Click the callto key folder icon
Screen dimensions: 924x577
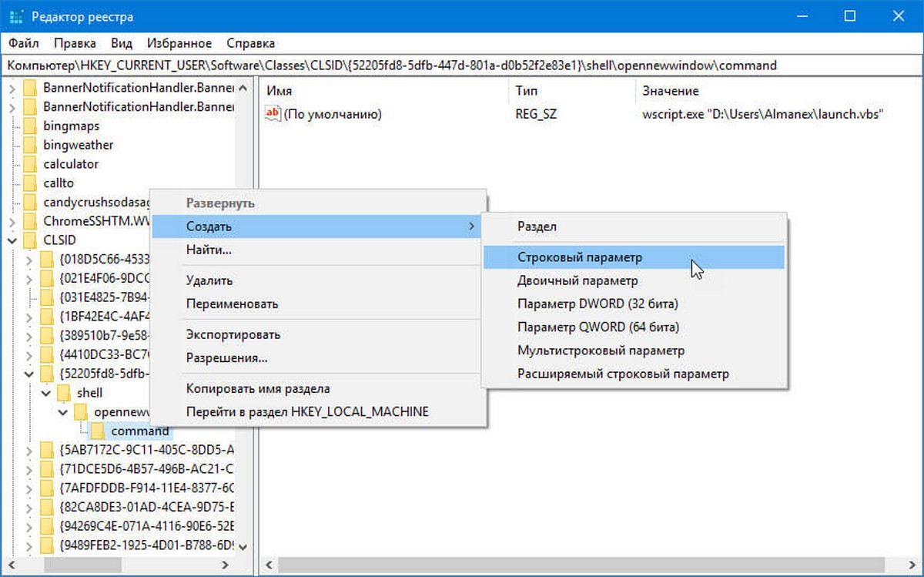(x=31, y=183)
